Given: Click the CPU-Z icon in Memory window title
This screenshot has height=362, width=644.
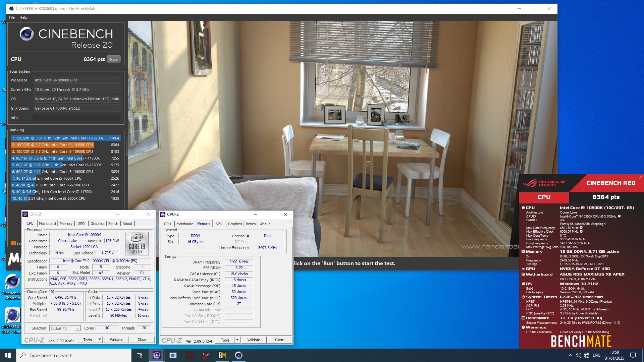Looking at the screenshot, I should [x=163, y=215].
